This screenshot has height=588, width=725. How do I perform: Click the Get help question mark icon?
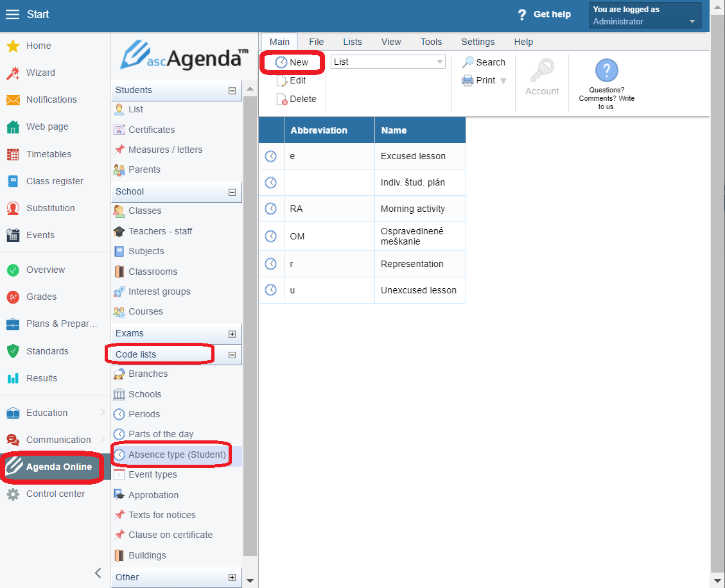[x=522, y=15]
